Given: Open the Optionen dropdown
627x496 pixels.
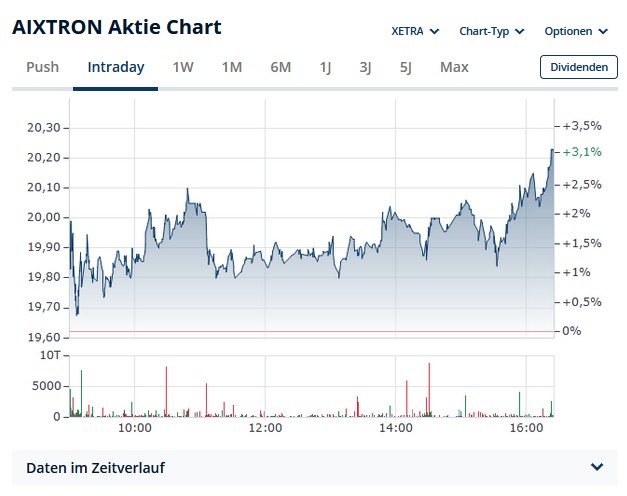Looking at the screenshot, I should [x=576, y=31].
